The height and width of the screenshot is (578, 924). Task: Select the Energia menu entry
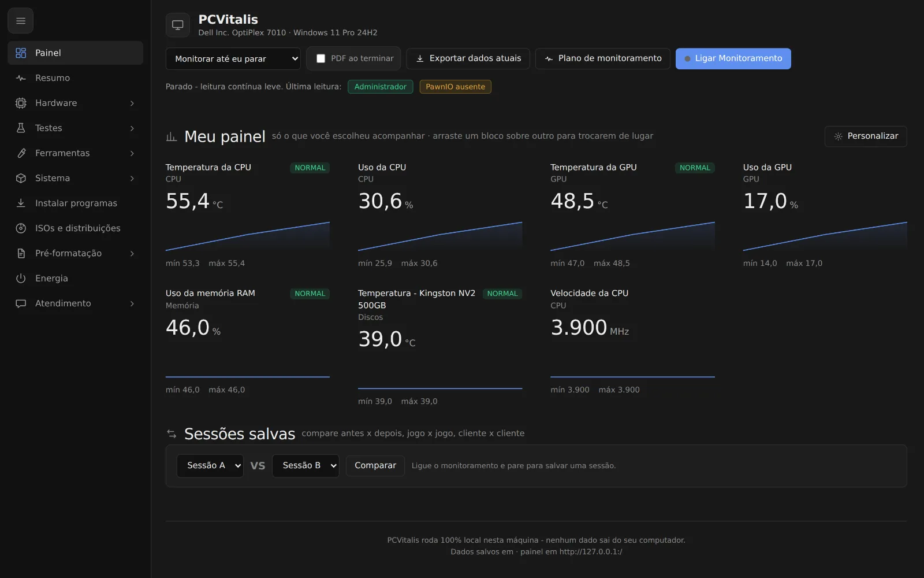(76, 279)
